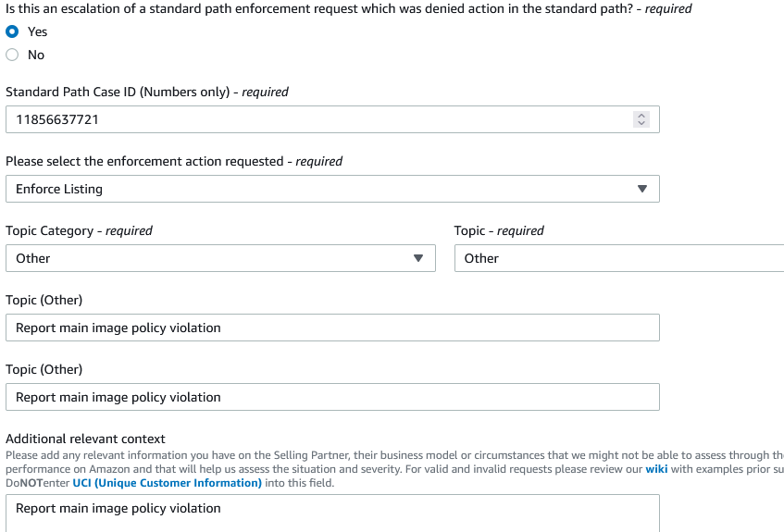The height and width of the screenshot is (532, 784).
Task: Focus the Additional relevant context text area
Action: (332, 512)
